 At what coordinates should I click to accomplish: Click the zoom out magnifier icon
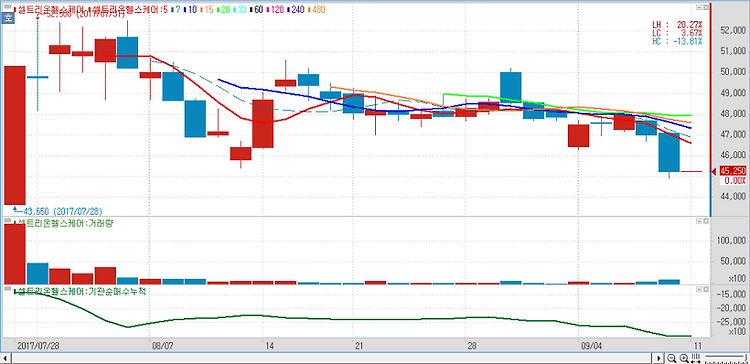[672, 358]
